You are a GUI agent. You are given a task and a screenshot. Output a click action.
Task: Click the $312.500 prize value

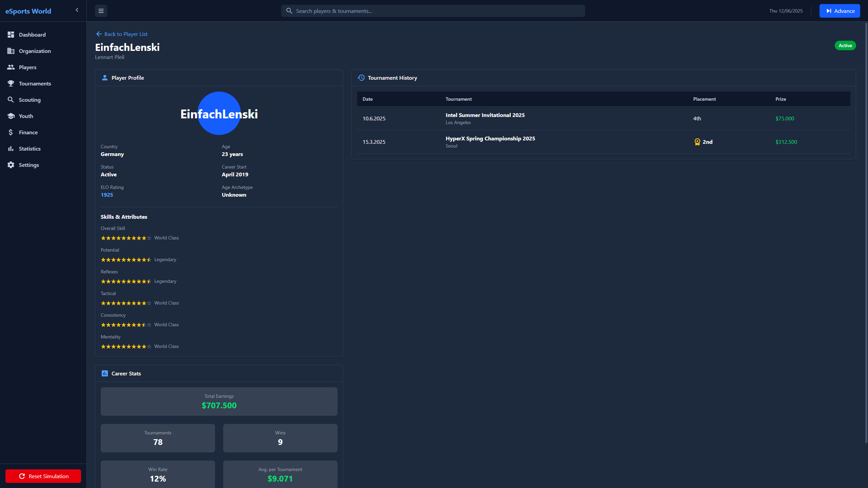click(786, 142)
